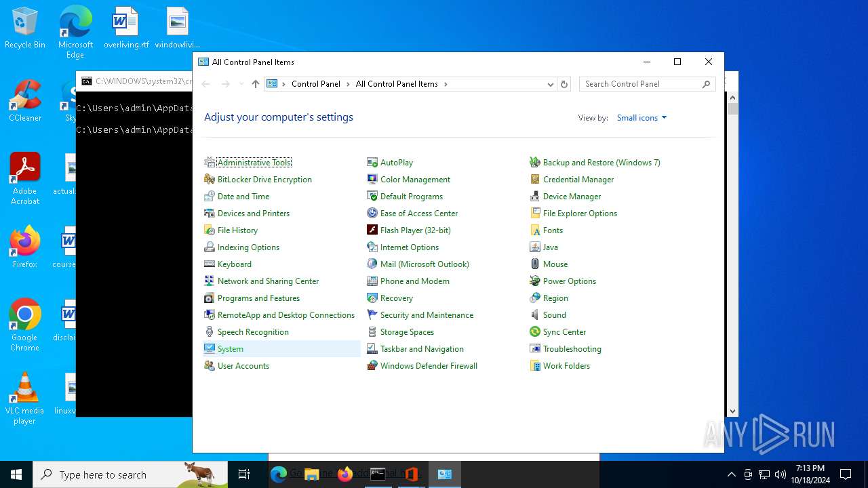Viewport: 868px width, 488px height.
Task: Click the Keyboard icon
Action: pyautogui.click(x=210, y=264)
